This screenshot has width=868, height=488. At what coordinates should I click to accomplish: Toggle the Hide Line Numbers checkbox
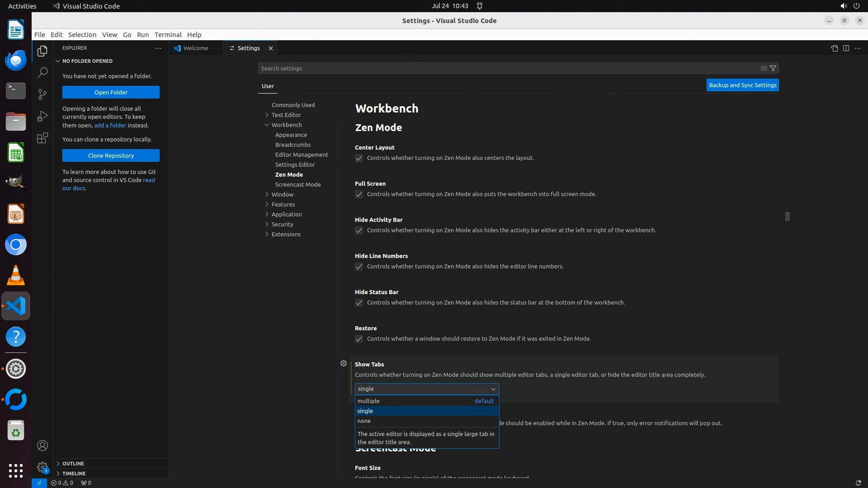coord(359,267)
